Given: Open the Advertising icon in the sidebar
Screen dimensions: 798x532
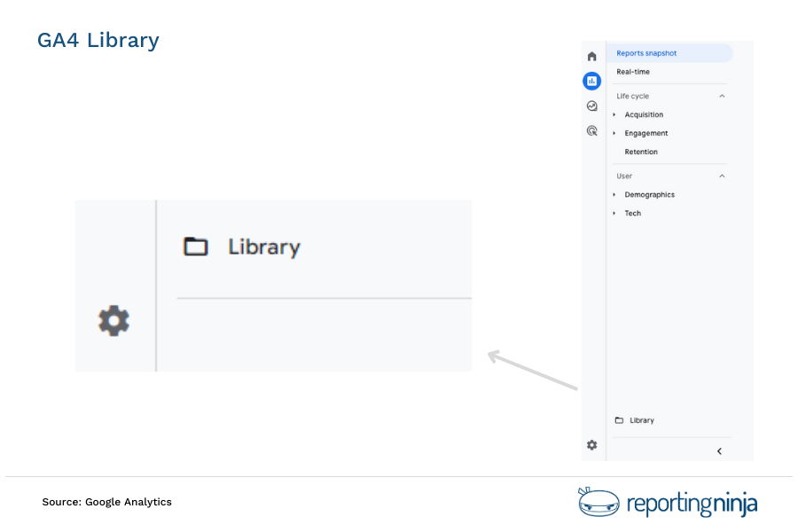Looking at the screenshot, I should (591, 131).
